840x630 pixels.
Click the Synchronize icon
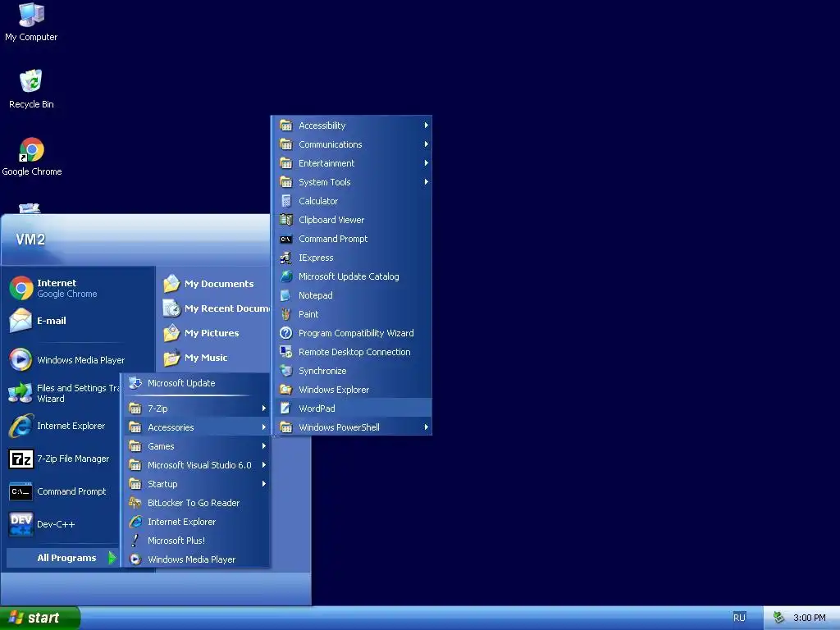point(286,371)
